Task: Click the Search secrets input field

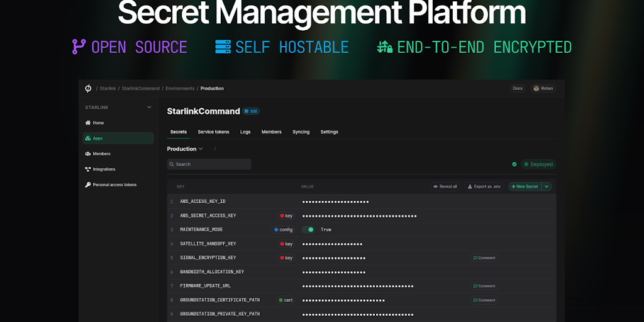Action: click(x=209, y=164)
